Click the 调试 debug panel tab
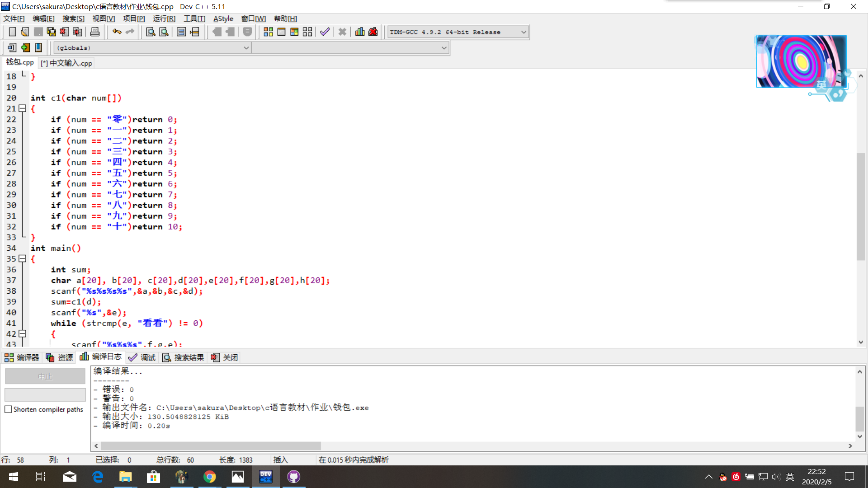868x488 pixels. click(x=142, y=357)
